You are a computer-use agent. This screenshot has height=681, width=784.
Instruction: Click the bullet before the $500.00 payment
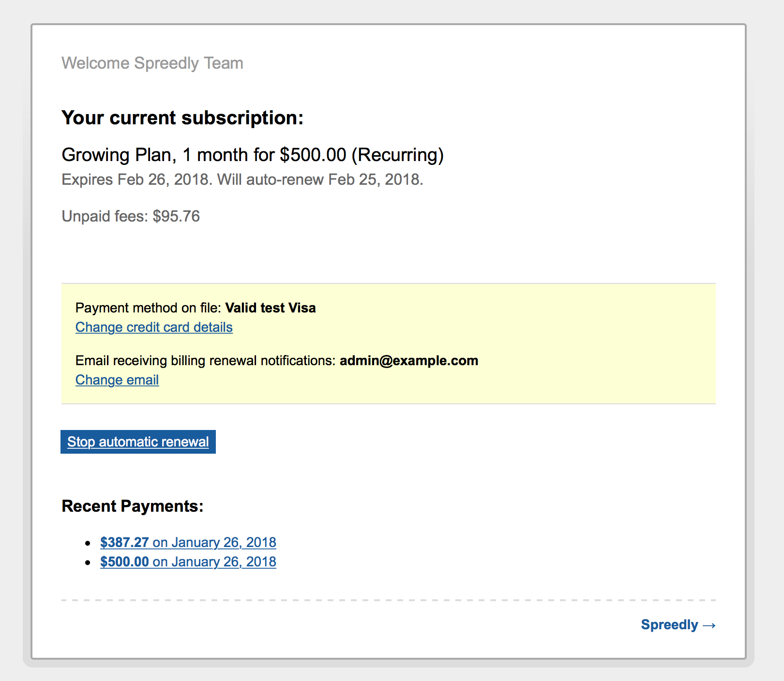[88, 563]
